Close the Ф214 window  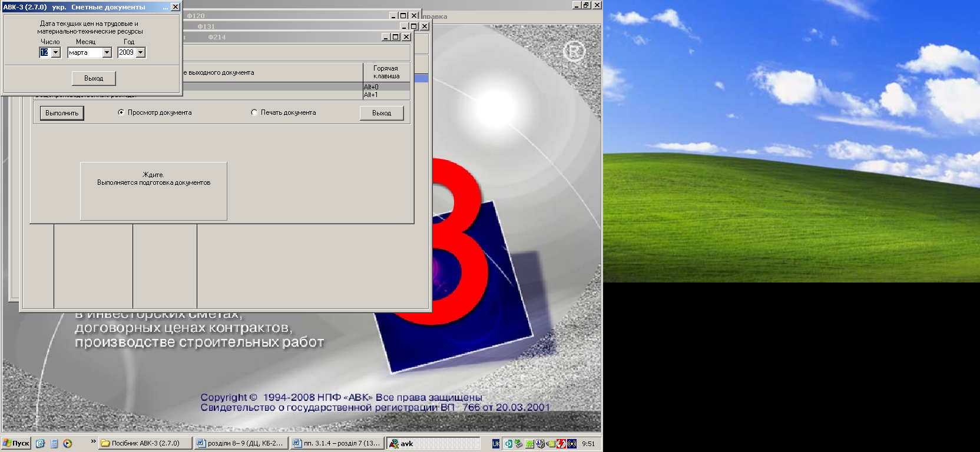[x=406, y=37]
